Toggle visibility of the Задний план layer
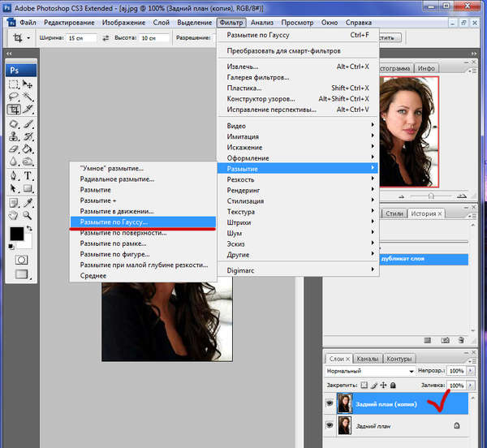The width and height of the screenshot is (487, 448). click(x=331, y=425)
